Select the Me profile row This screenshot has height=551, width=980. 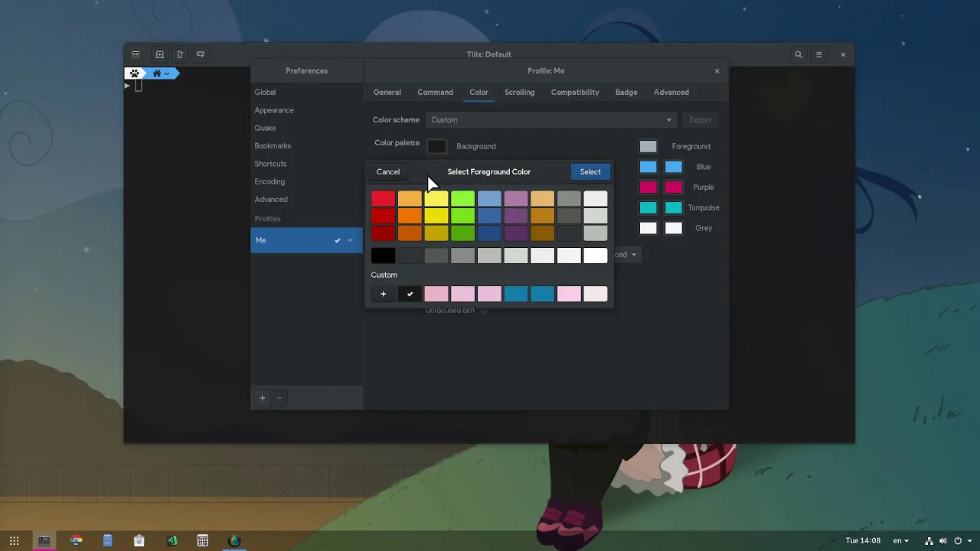[306, 240]
